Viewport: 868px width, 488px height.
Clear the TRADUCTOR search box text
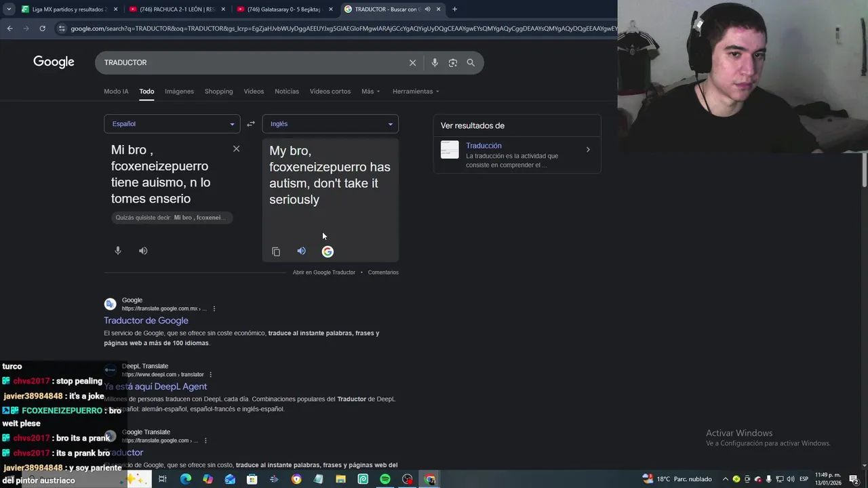click(x=412, y=62)
